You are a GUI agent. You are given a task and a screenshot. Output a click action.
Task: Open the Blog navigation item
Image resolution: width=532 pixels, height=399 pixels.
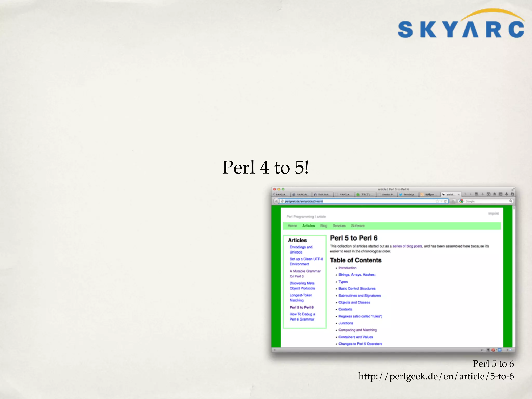coord(323,226)
